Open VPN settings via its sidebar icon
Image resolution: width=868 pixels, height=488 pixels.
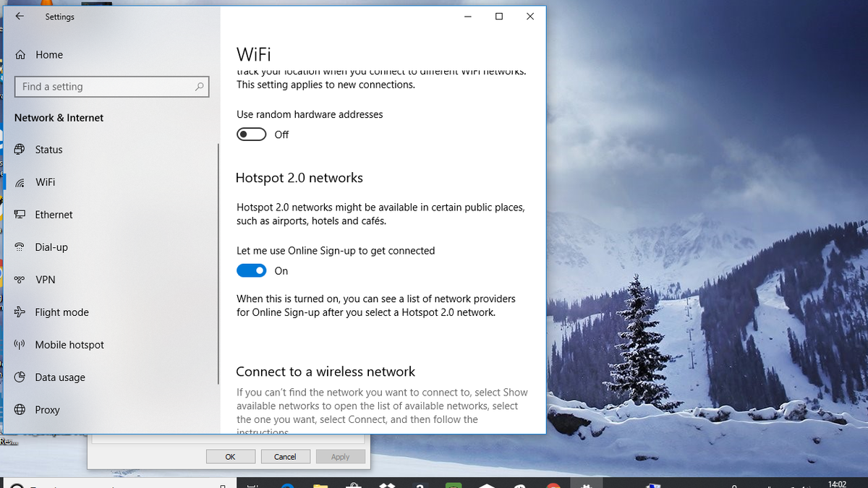click(x=20, y=280)
